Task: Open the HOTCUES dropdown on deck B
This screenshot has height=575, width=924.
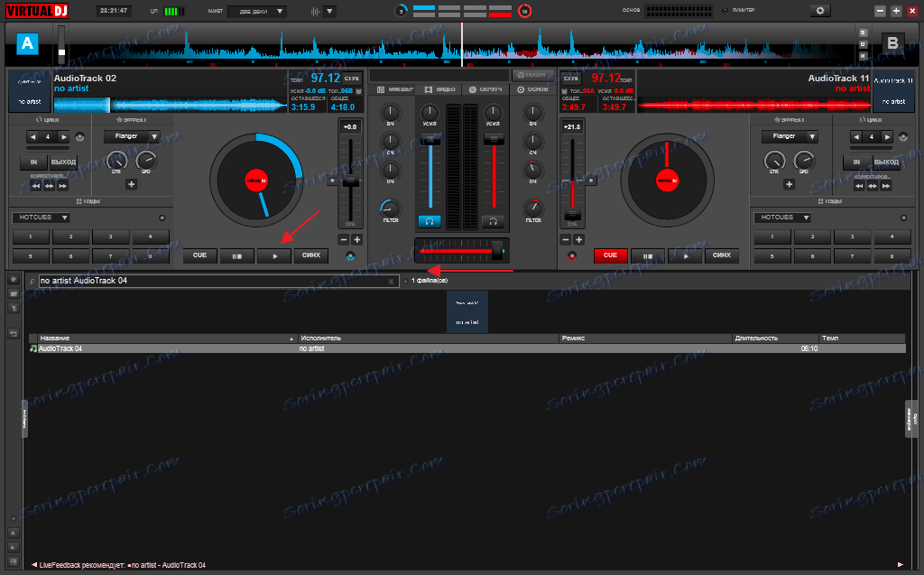Action: 782,218
